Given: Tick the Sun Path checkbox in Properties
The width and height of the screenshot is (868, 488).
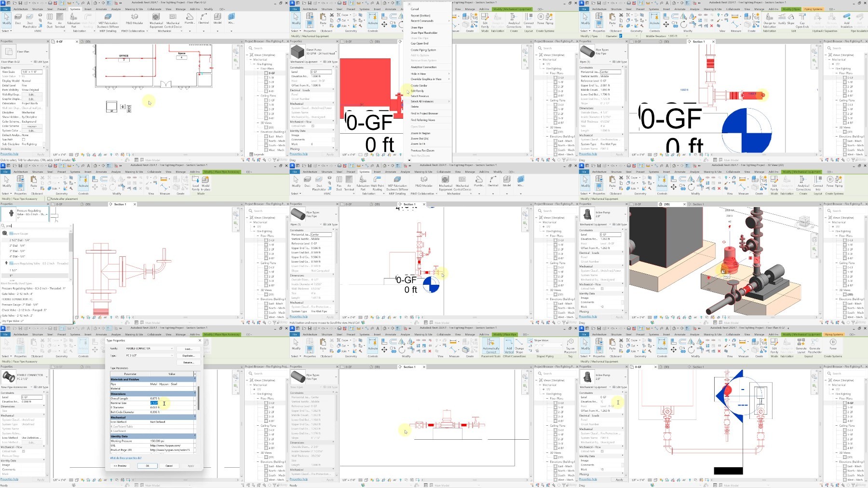Looking at the screenshot, I should pos(23,139).
